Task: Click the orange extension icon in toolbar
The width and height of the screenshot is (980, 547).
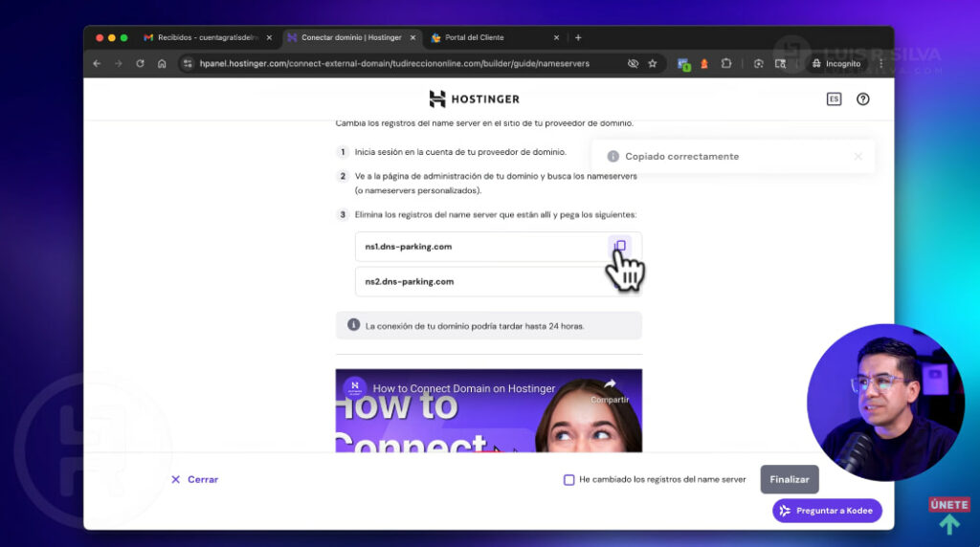Action: pyautogui.click(x=704, y=64)
